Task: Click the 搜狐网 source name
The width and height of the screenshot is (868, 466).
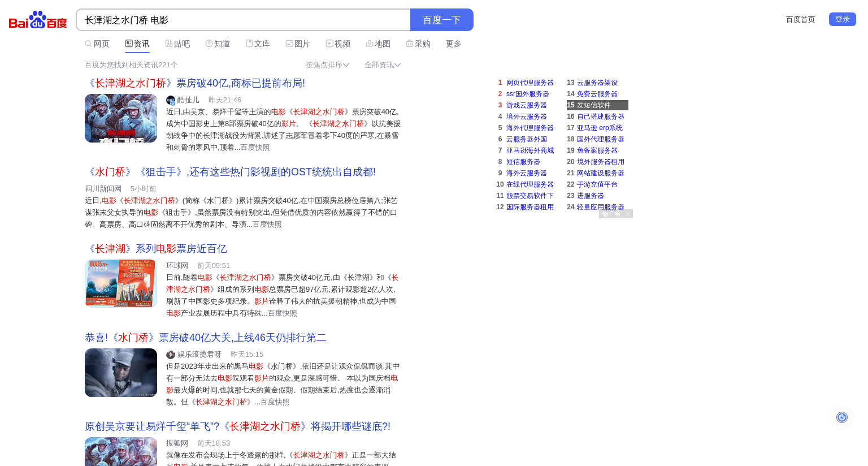Action: (177, 443)
